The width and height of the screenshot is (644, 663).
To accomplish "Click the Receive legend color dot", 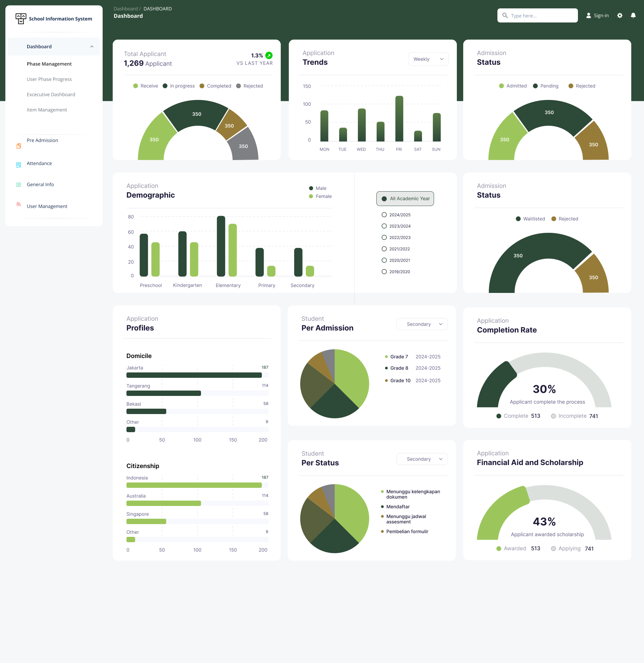I will (x=136, y=86).
